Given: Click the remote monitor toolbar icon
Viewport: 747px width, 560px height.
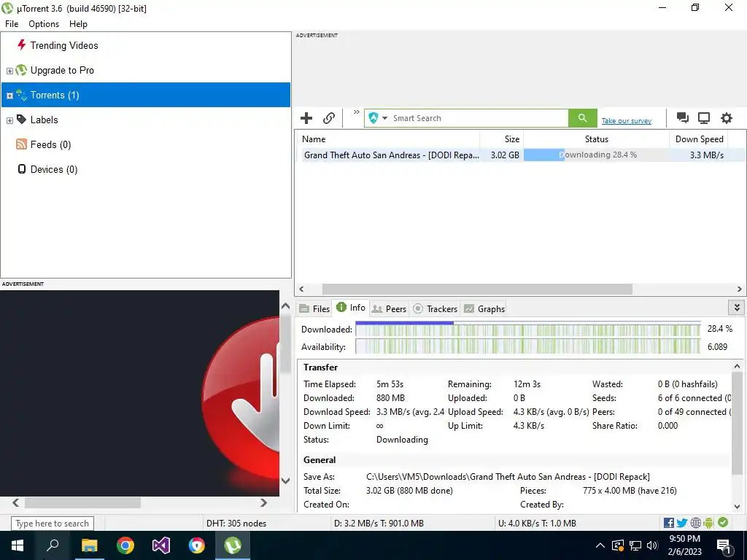Looking at the screenshot, I should pyautogui.click(x=704, y=118).
